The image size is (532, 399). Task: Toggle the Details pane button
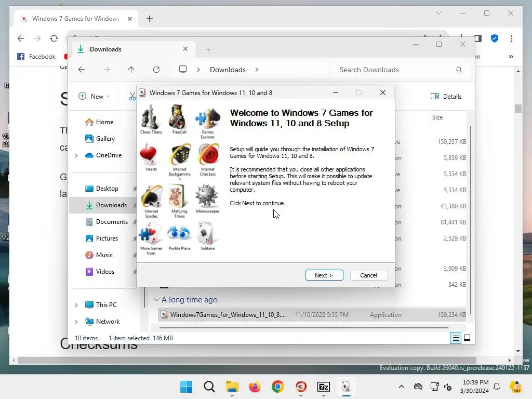coord(446,96)
